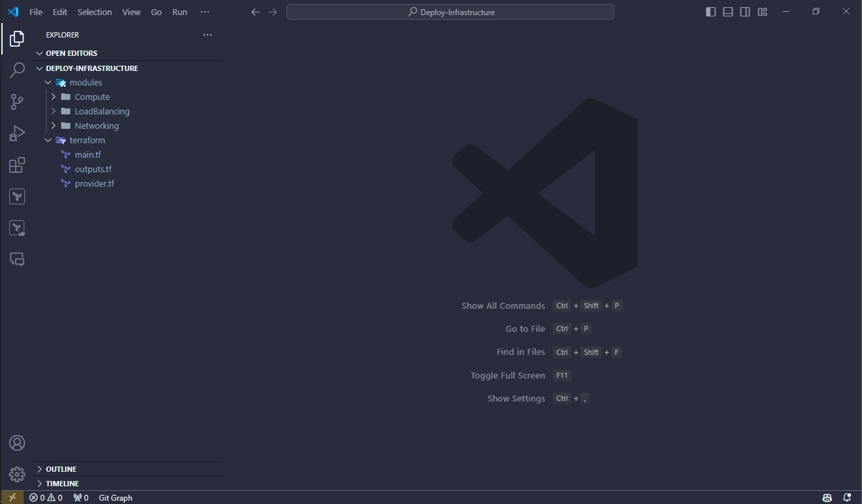The width and height of the screenshot is (862, 504).
Task: Open the Customize Layout control
Action: pyautogui.click(x=762, y=12)
